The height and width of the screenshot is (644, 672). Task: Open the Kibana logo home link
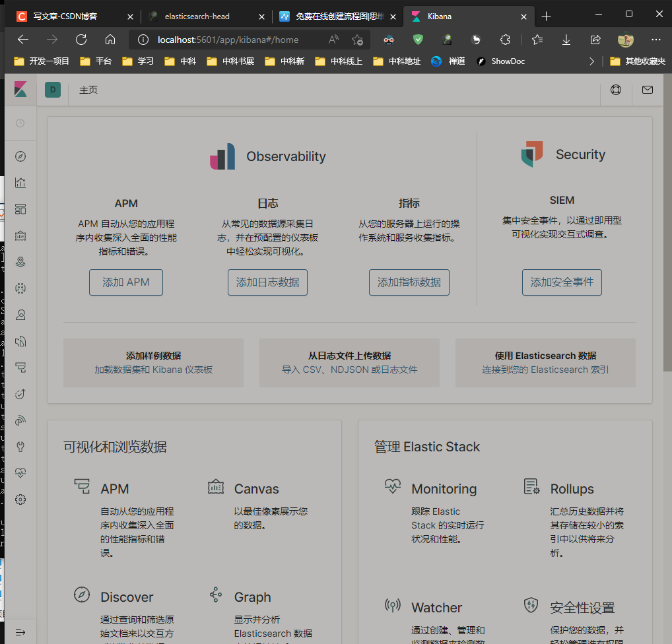[20, 90]
